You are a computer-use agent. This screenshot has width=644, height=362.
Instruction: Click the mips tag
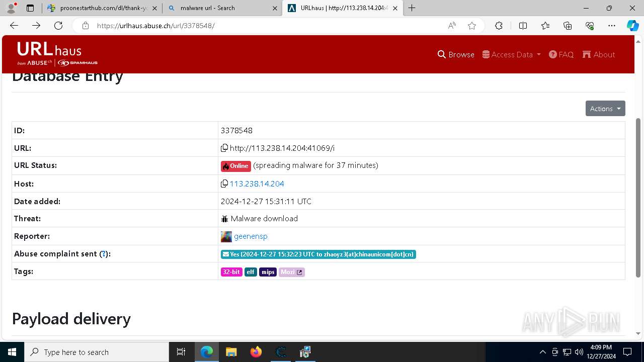tap(268, 272)
